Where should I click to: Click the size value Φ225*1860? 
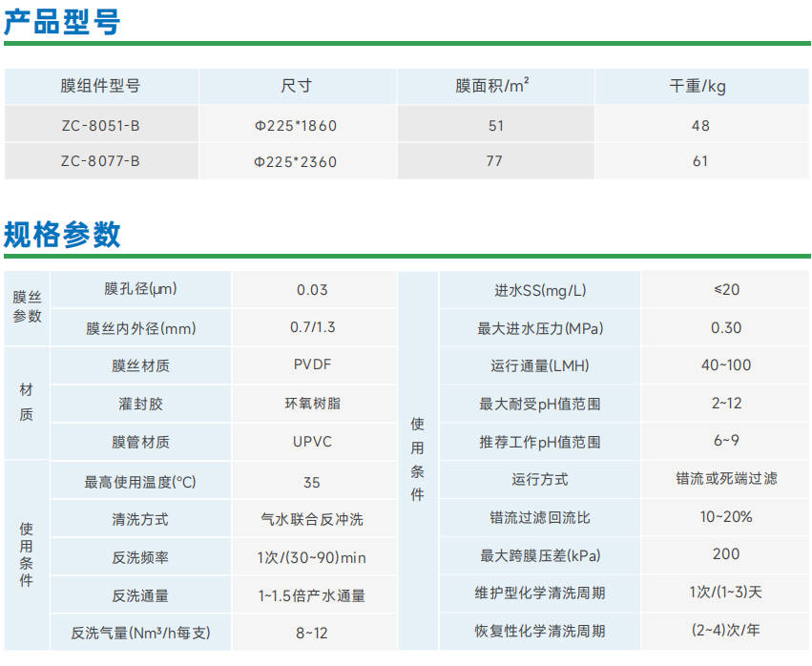(296, 126)
